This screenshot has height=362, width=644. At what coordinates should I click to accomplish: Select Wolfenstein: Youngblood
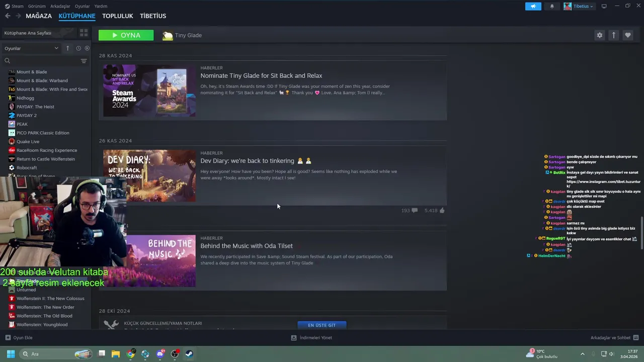(x=42, y=325)
